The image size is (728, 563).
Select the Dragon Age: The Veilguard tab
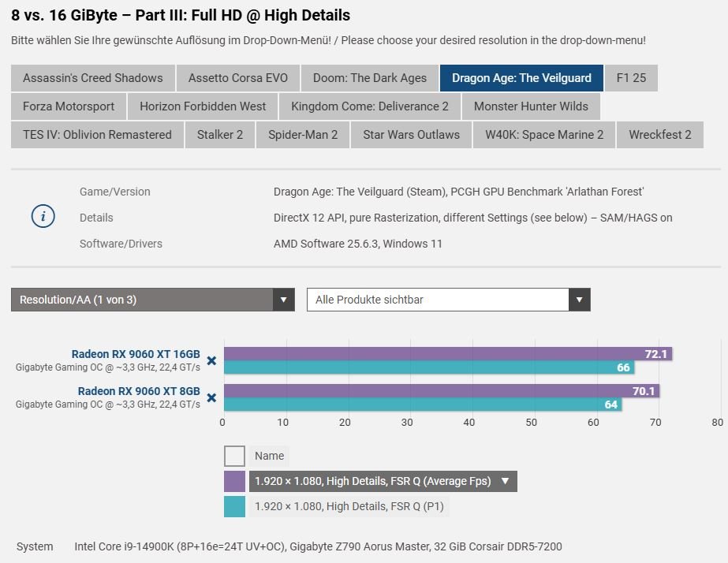pyautogui.click(x=521, y=78)
